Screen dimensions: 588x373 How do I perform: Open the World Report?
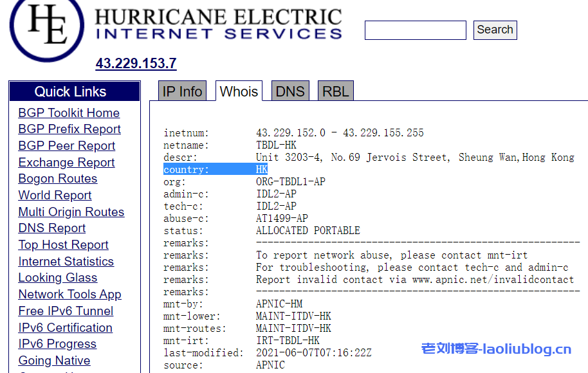pos(55,195)
